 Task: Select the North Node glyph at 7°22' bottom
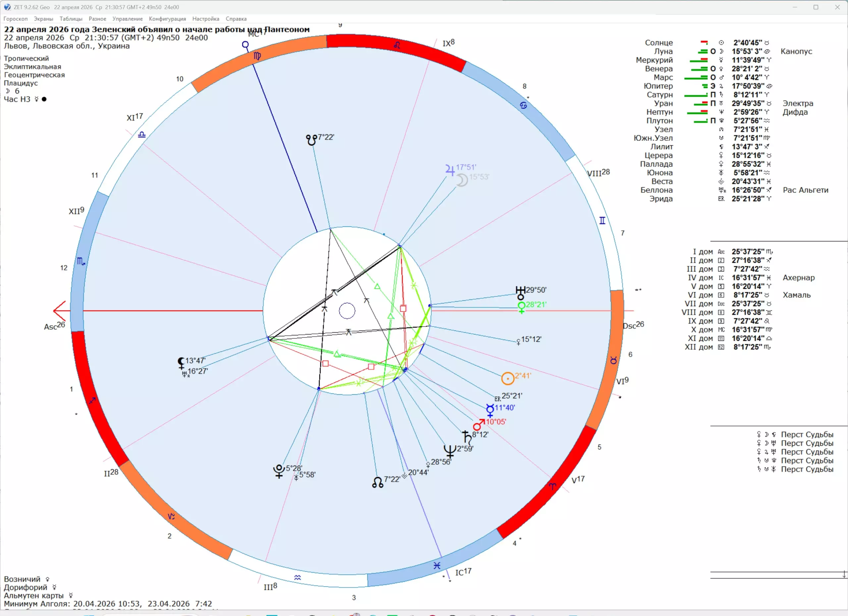(378, 482)
